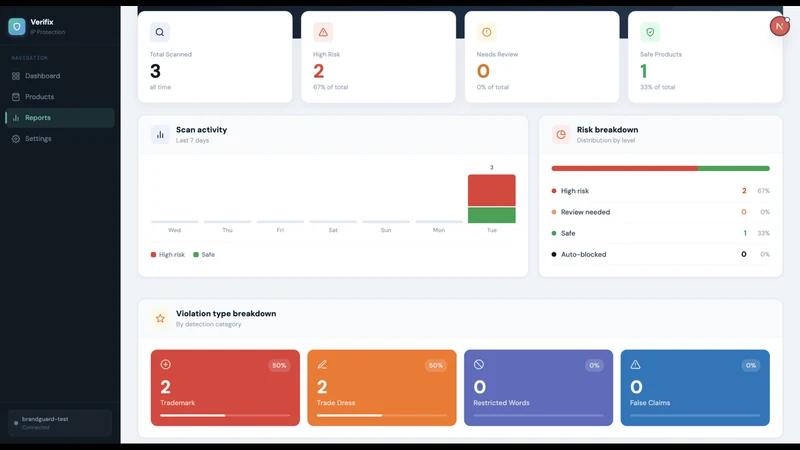Click the High Risk warning triangle icon

[x=323, y=32]
